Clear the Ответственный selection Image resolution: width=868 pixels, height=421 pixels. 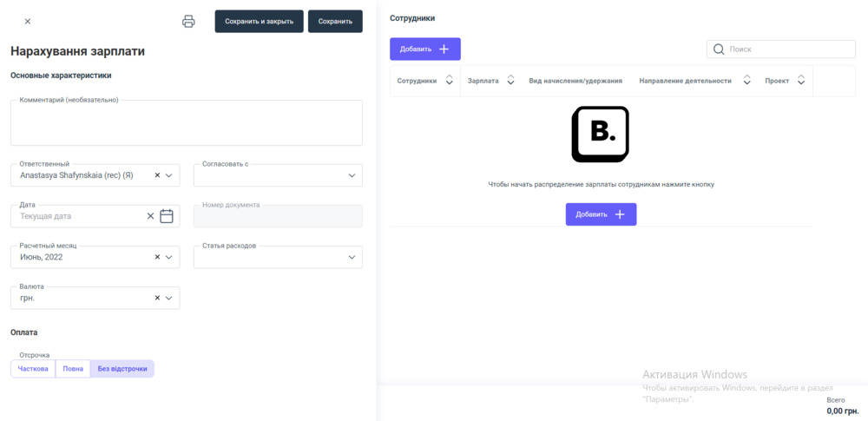[x=157, y=175]
